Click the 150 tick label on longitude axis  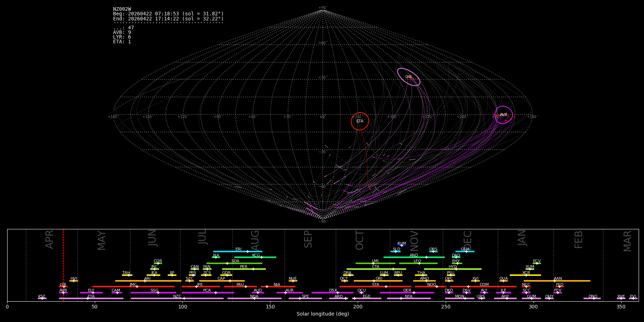coord(270,307)
